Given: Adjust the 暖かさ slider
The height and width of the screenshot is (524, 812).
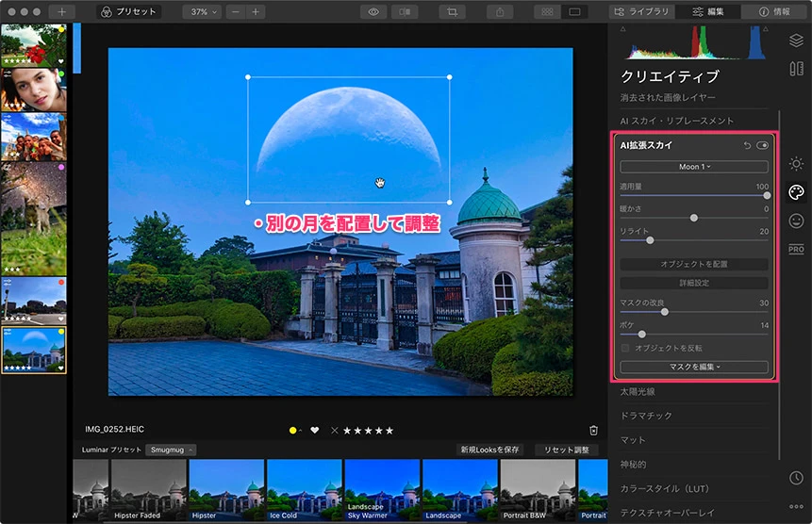Looking at the screenshot, I should point(694,218).
